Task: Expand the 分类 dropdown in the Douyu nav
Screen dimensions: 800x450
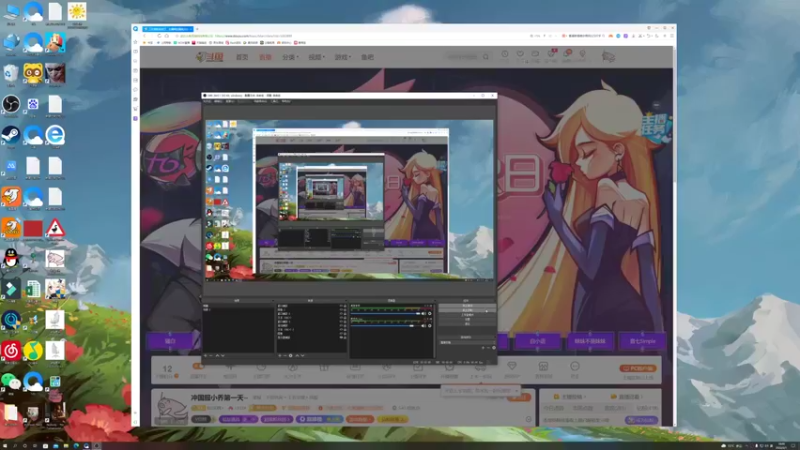Action: [290, 57]
